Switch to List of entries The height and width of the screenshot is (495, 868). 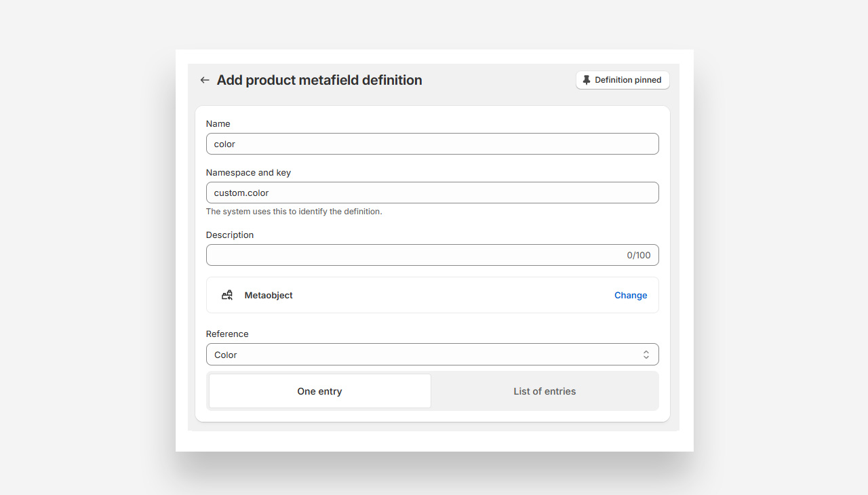545,391
